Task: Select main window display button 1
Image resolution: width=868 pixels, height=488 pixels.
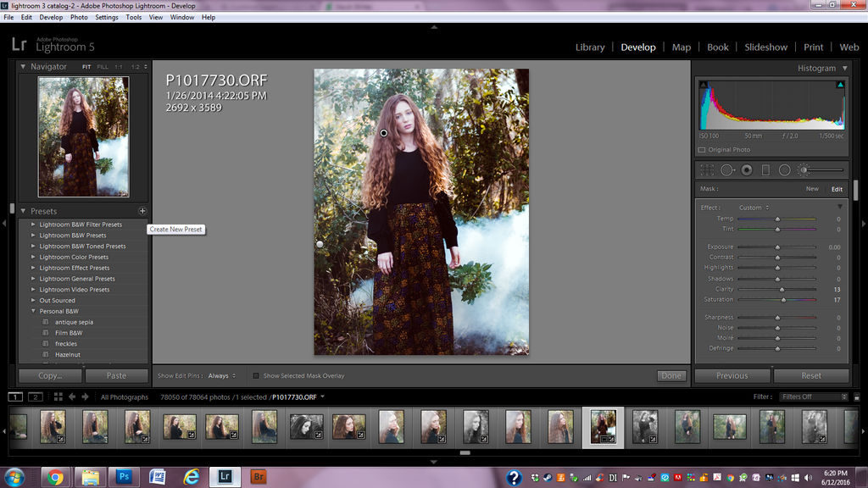Action: coord(15,396)
